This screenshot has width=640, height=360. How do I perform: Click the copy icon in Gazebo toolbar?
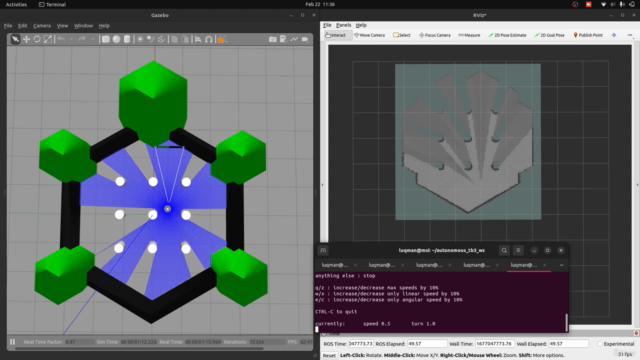(175, 39)
